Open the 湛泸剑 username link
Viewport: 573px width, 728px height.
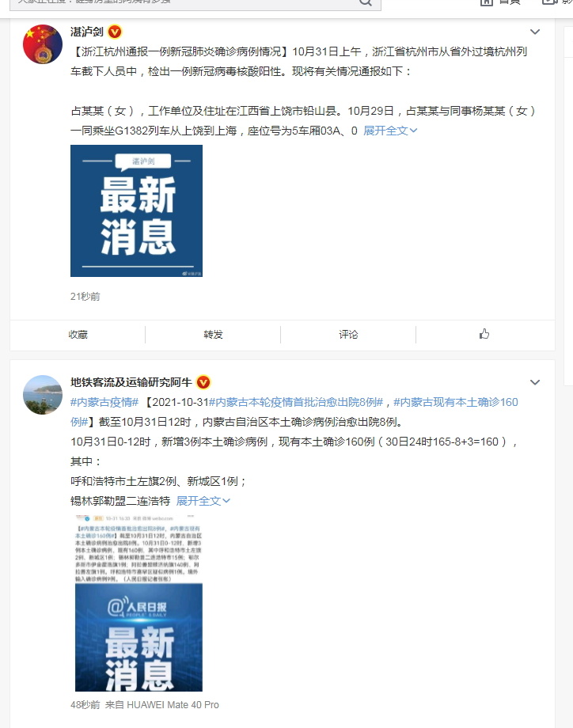pos(87,32)
